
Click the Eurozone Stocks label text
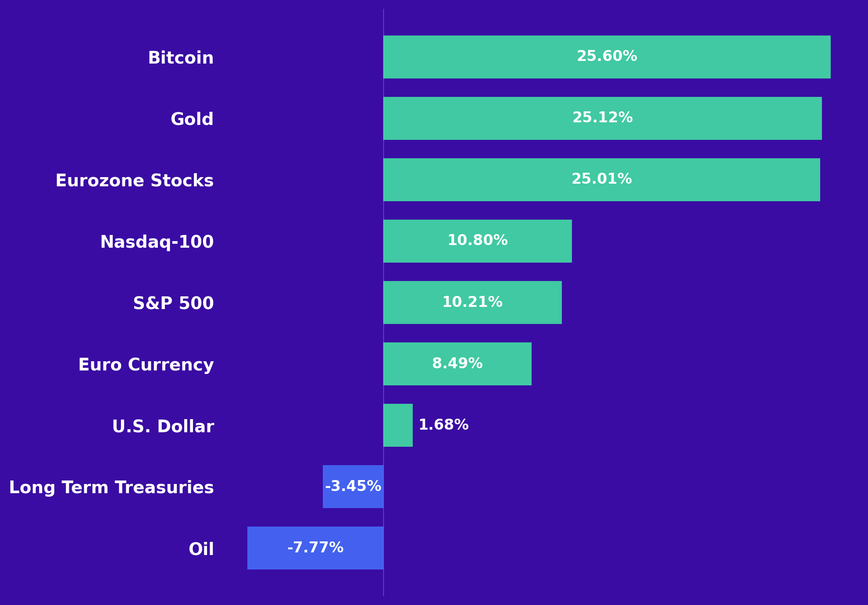point(135,181)
